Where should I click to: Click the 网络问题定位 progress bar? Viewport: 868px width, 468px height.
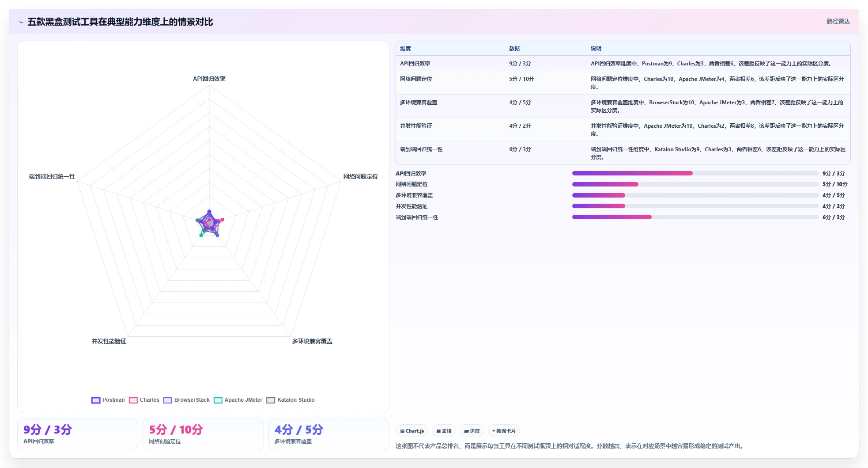[x=695, y=184]
